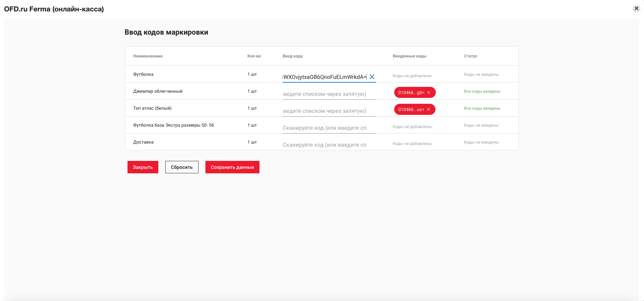Click the Закрыть button
The height and width of the screenshot is (301, 644).
(x=143, y=167)
